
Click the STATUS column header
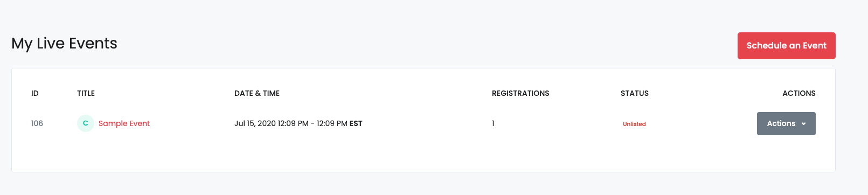[x=635, y=93]
